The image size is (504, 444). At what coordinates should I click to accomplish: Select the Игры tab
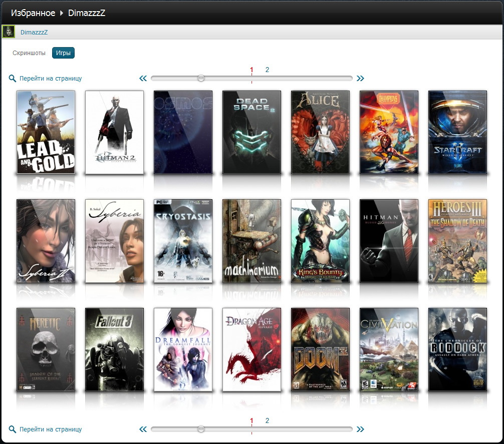click(63, 53)
